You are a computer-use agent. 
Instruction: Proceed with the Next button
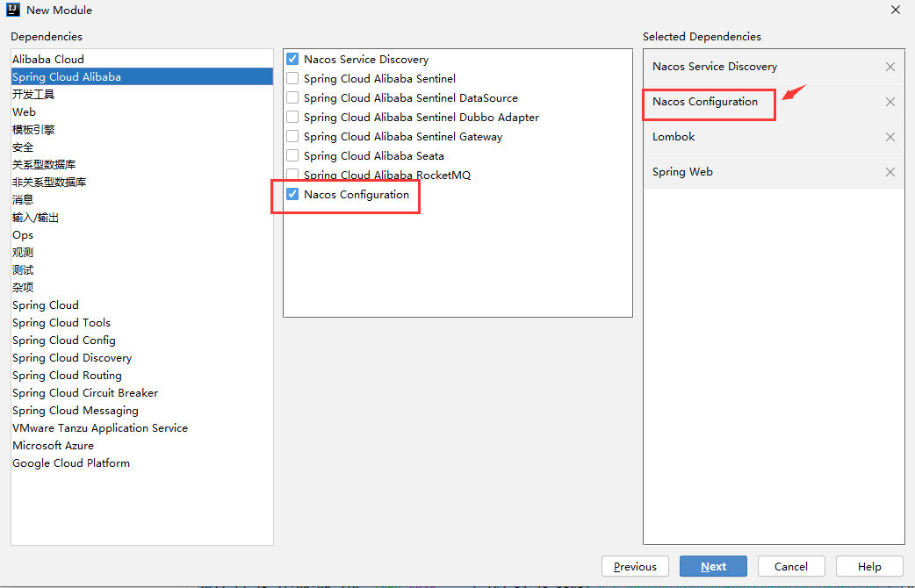point(713,566)
